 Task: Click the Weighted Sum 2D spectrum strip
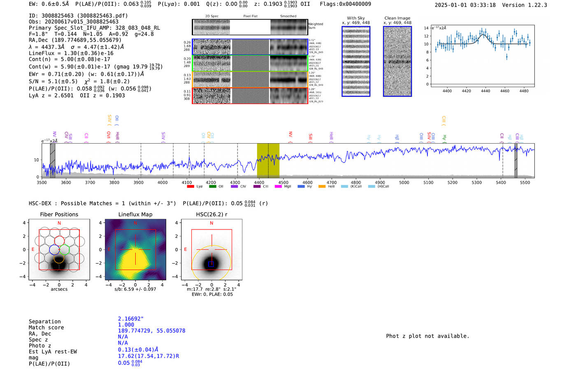click(250, 27)
